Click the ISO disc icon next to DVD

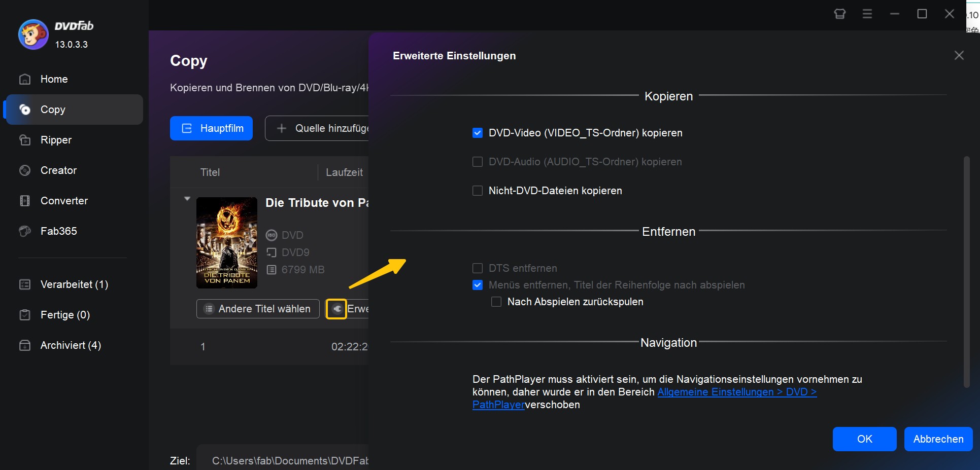pos(272,235)
